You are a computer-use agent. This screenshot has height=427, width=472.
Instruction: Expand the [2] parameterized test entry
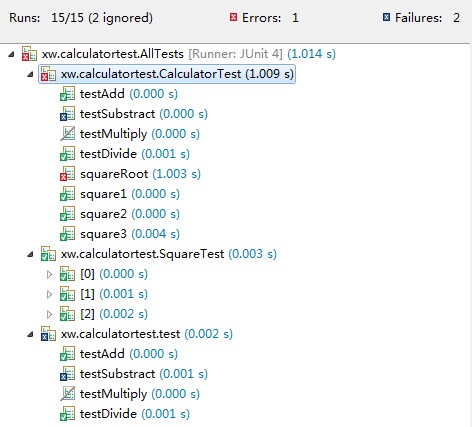tap(49, 314)
